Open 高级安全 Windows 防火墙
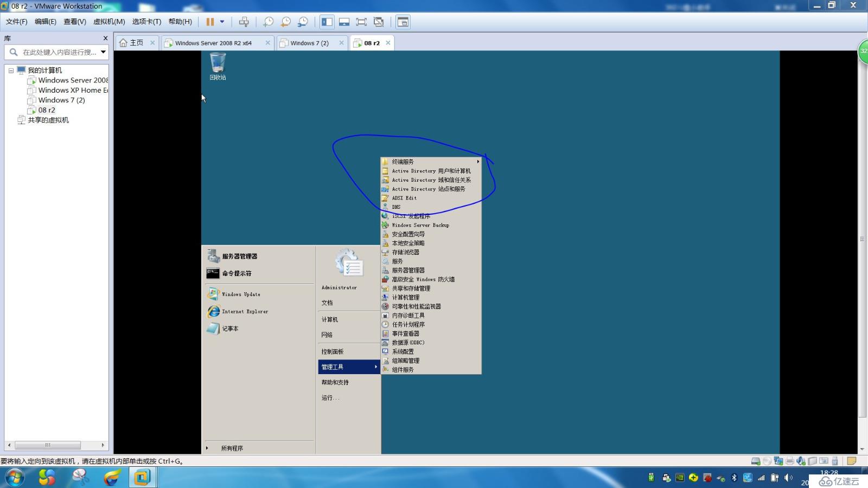The image size is (868, 488). tap(431, 279)
